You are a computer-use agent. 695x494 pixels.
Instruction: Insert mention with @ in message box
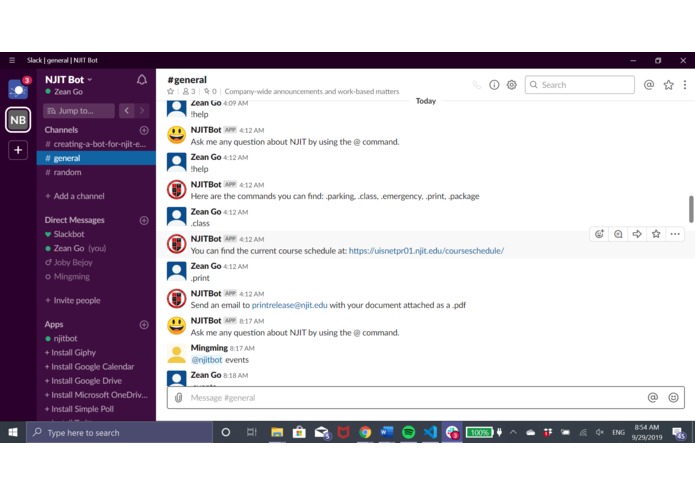coord(652,398)
